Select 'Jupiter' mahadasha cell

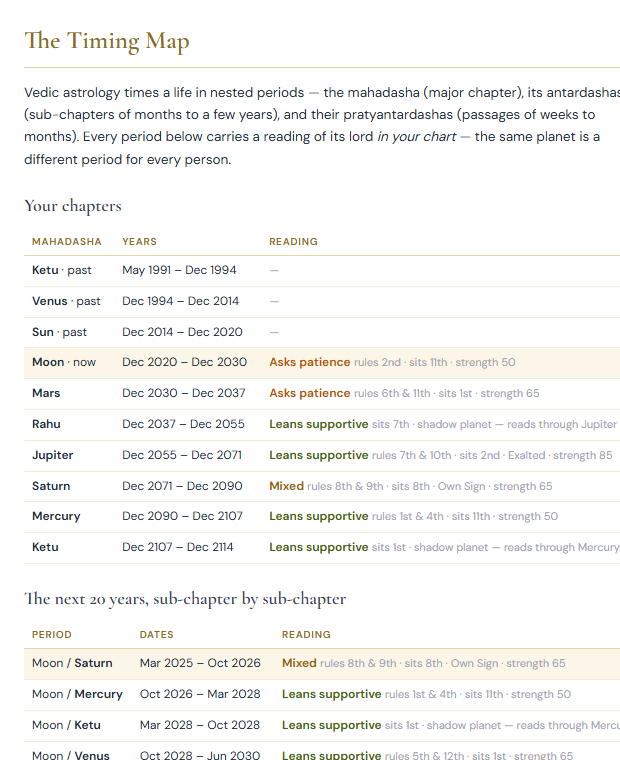tap(52, 455)
